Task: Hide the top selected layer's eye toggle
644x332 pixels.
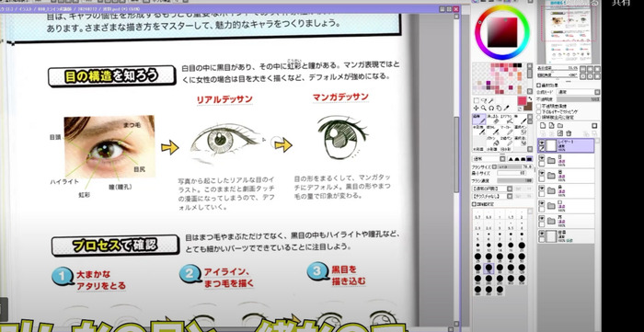Action: point(542,143)
